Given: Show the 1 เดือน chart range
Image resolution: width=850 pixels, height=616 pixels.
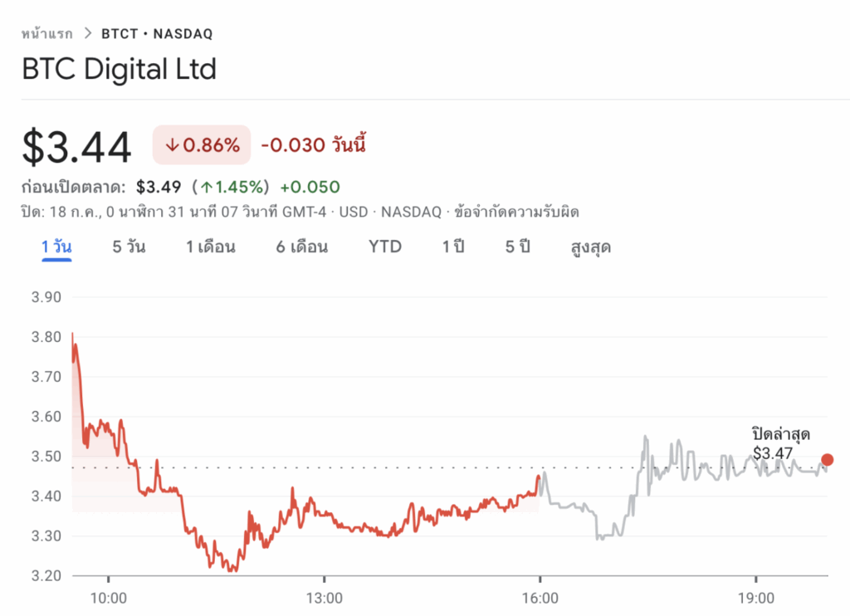Looking at the screenshot, I should (210, 247).
